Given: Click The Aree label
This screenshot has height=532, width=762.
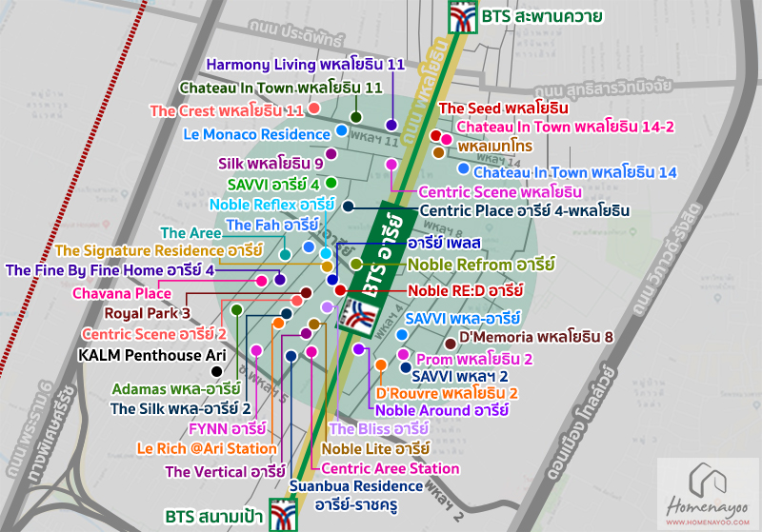Looking at the screenshot, I should (x=191, y=233).
